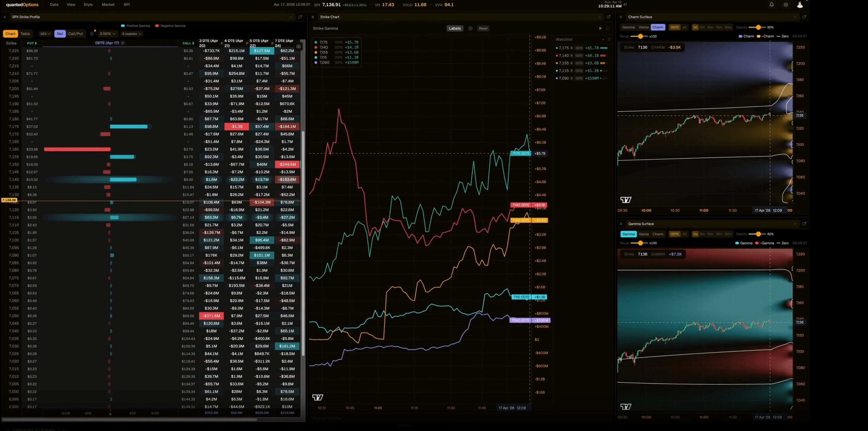Select Net exposure mode

click(60, 34)
